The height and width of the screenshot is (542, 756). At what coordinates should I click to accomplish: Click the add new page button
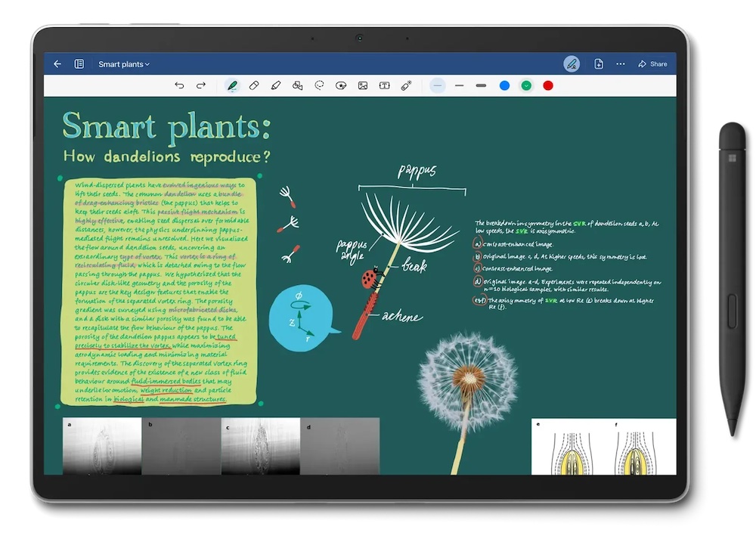point(596,63)
